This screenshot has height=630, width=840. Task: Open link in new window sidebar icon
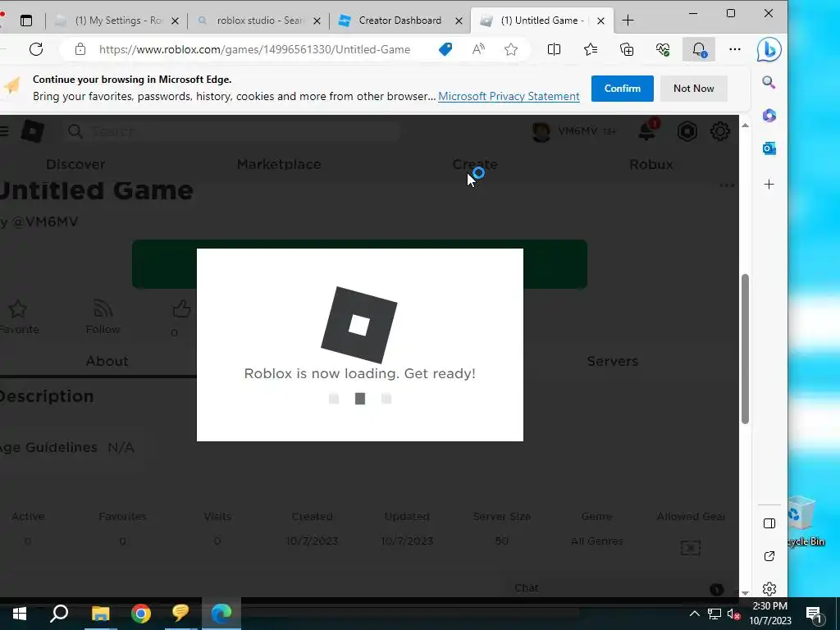pyautogui.click(x=769, y=556)
